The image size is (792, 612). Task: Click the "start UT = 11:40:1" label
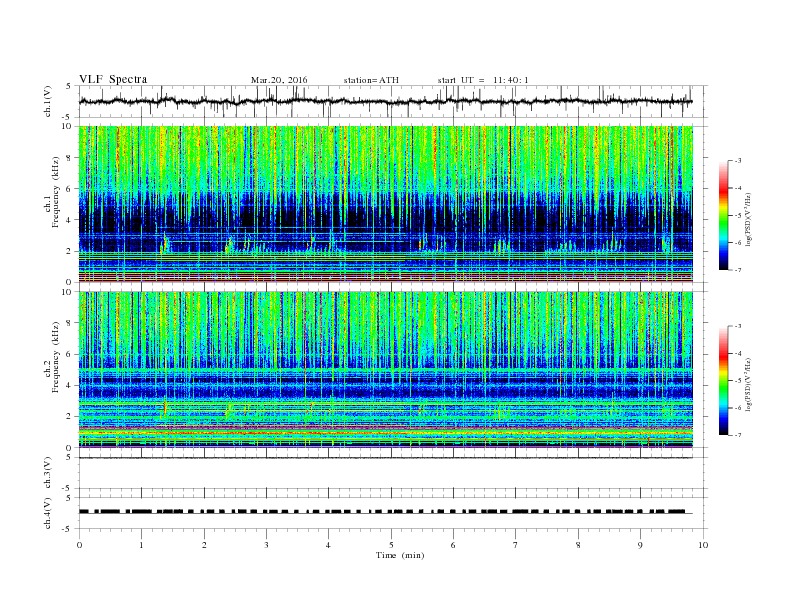pos(483,80)
